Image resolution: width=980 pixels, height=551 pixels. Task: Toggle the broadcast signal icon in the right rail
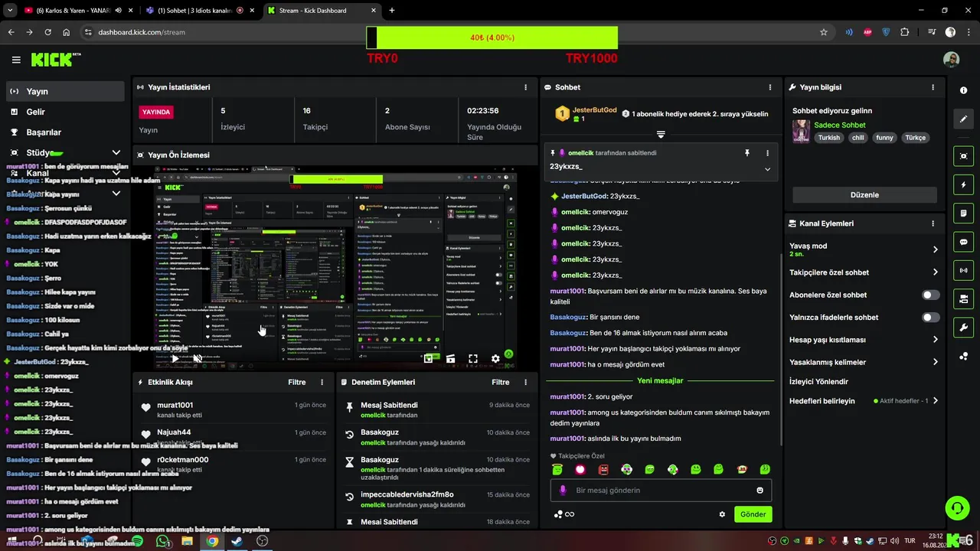pyautogui.click(x=963, y=270)
